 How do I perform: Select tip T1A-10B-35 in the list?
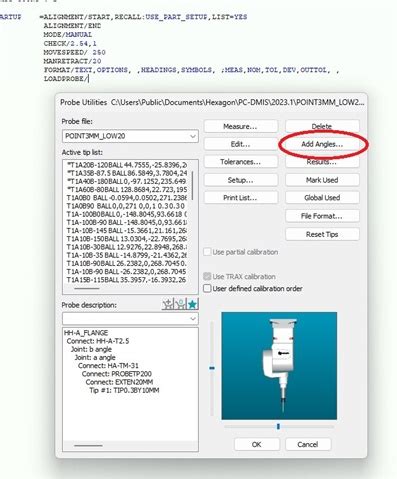127,255
